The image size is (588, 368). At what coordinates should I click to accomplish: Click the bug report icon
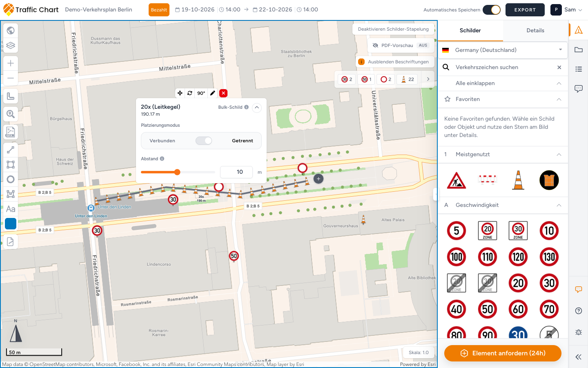point(579,332)
